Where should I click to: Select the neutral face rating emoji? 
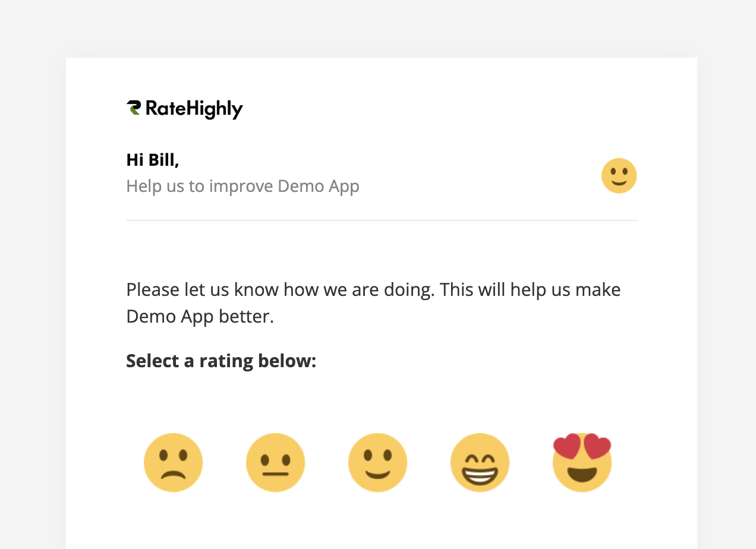tap(275, 462)
